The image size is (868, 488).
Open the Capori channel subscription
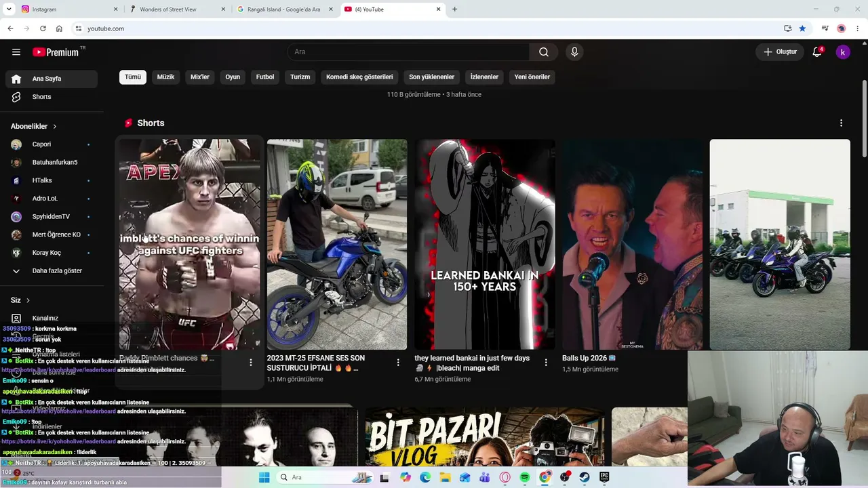pyautogui.click(x=52, y=144)
